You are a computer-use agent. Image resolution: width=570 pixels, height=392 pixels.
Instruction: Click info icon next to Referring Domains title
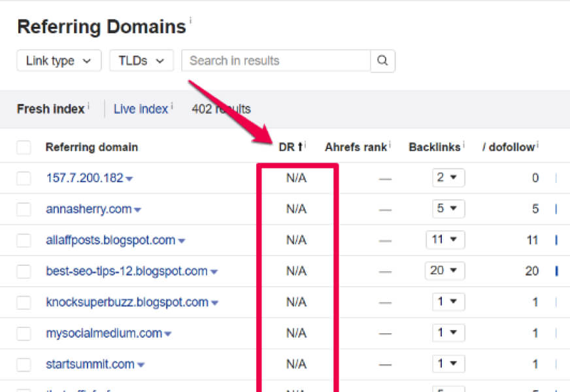pyautogui.click(x=191, y=21)
